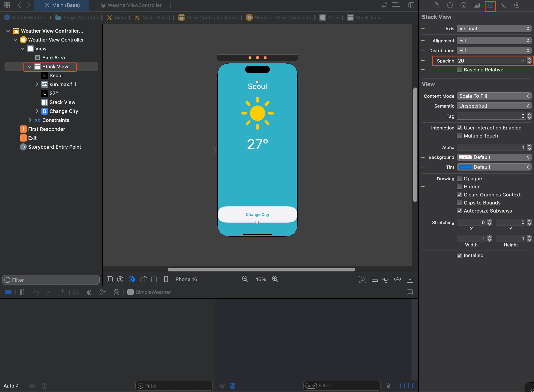The image size is (534, 392).
Task: Toggle the Clips to Bounds checkbox
Action: (x=459, y=203)
